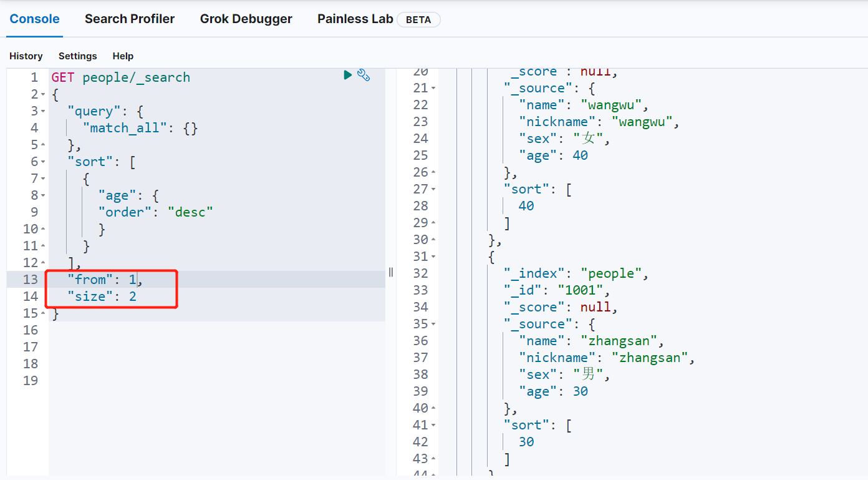Collapse "_source" at output line 35
This screenshot has height=480, width=868.
click(x=433, y=325)
